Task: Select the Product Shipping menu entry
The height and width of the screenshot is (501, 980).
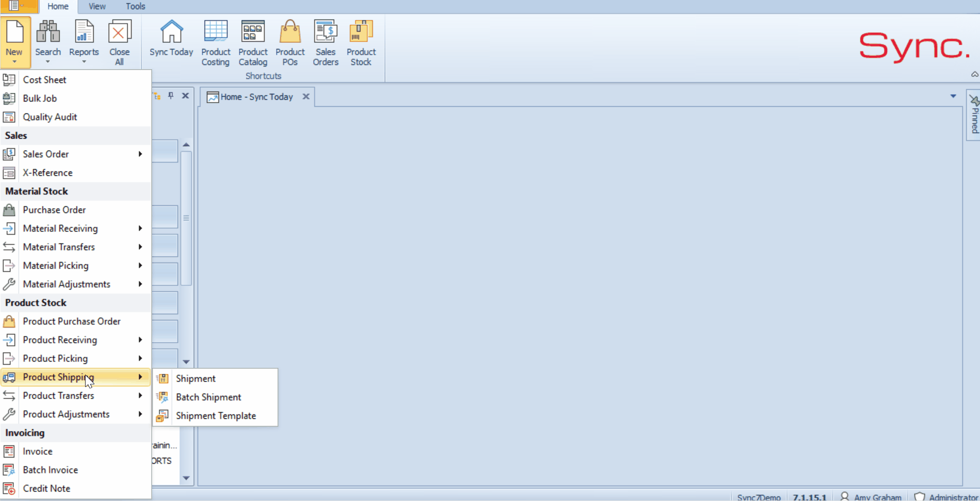Action: click(x=75, y=377)
